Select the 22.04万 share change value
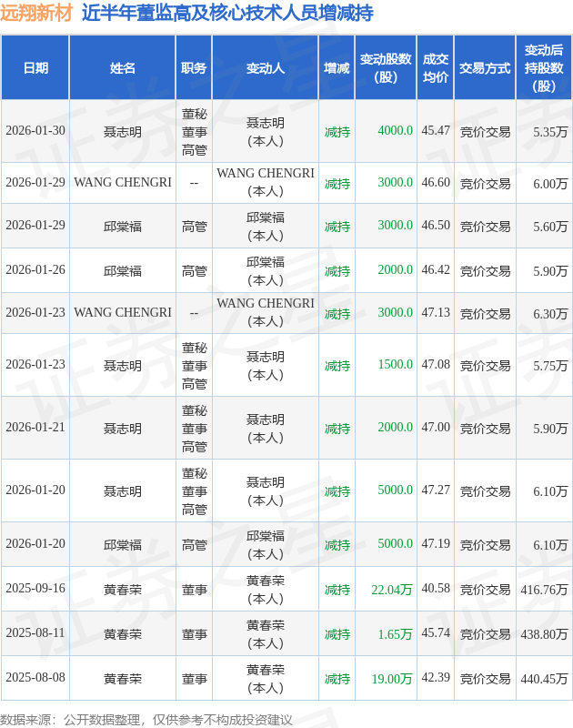The image size is (573, 728). click(x=392, y=590)
